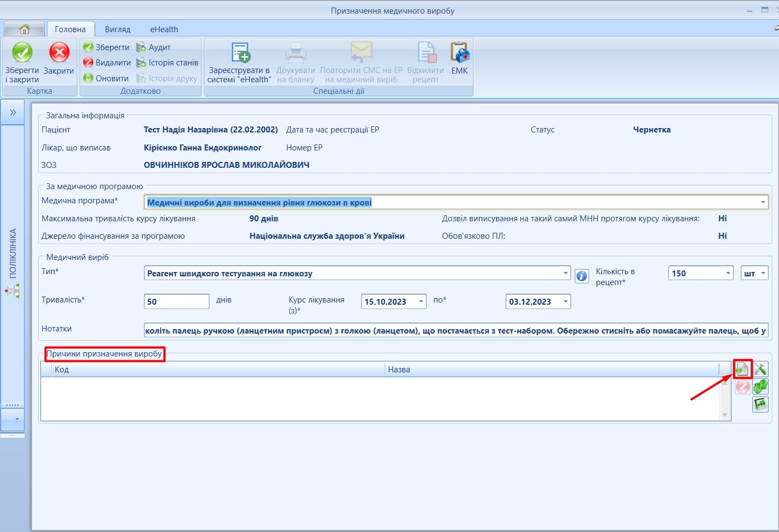Click 'ОВЧИННІКОВ ЯРОСЛАВ МИКОЛАЙОВИЧ' text
This screenshot has width=779, height=532.
coord(226,165)
